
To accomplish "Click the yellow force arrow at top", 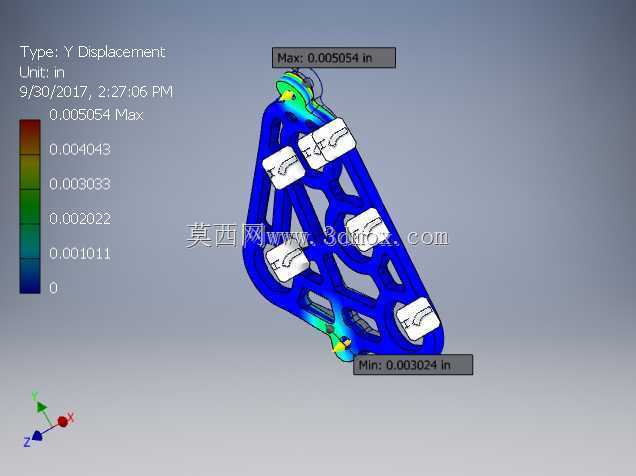I will click(287, 96).
